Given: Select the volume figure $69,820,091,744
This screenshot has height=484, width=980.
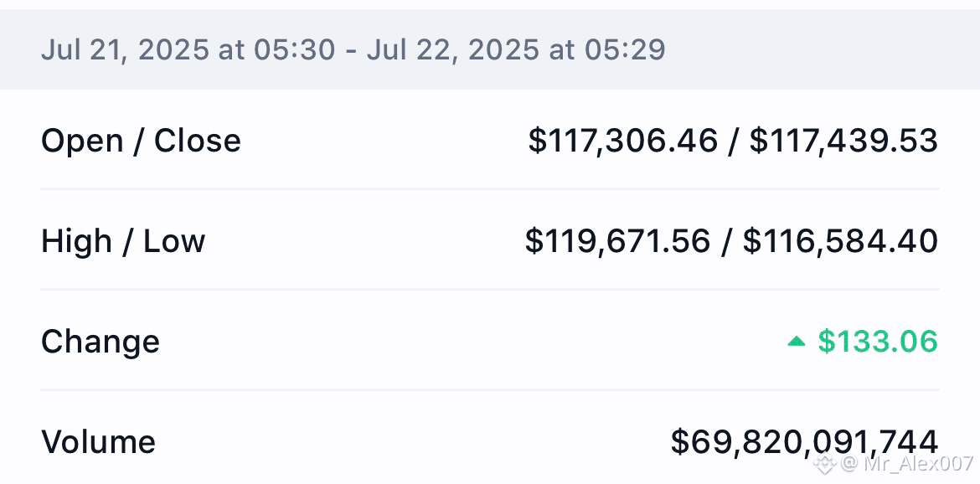Looking at the screenshot, I should [804, 441].
